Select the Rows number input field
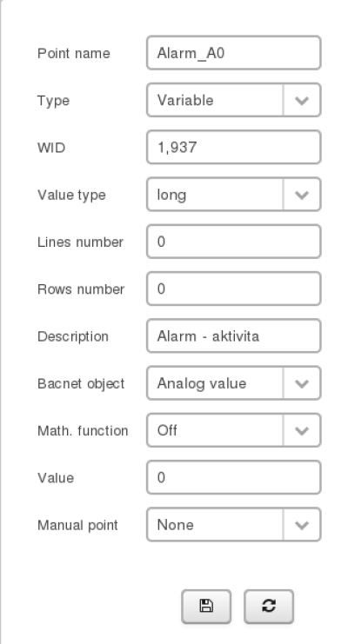348x644 pixels. [x=234, y=289]
